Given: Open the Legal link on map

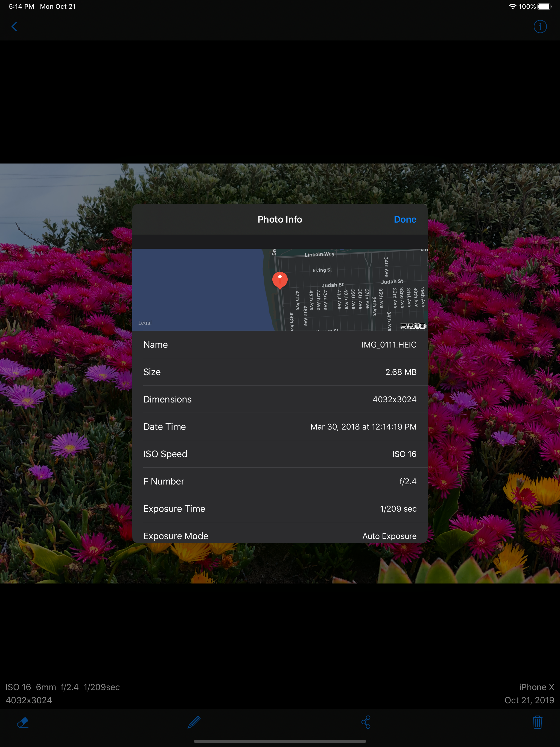Looking at the screenshot, I should coord(145,323).
